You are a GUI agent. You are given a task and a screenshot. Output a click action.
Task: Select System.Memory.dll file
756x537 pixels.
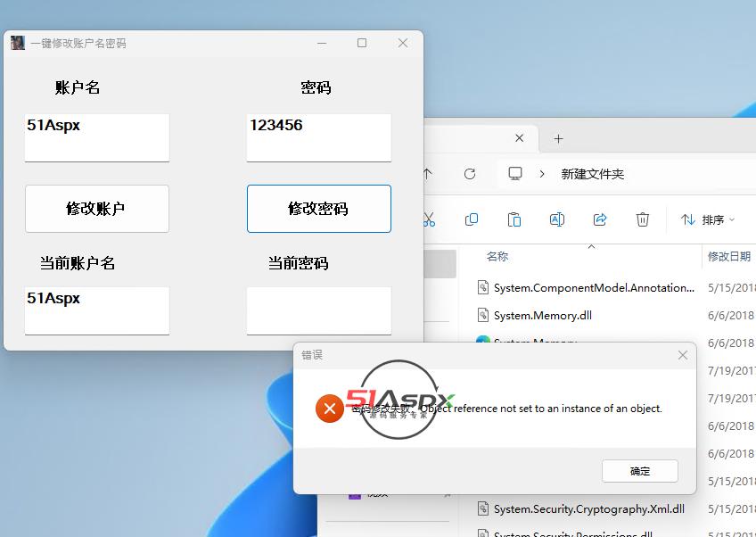542,316
